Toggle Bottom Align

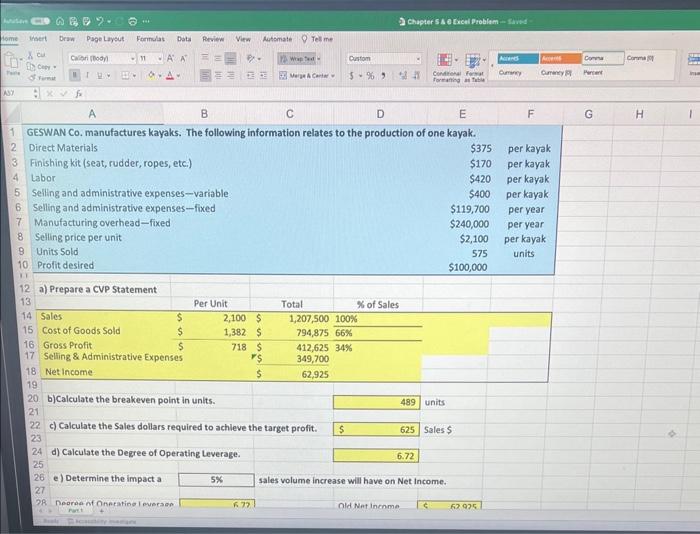click(230, 58)
